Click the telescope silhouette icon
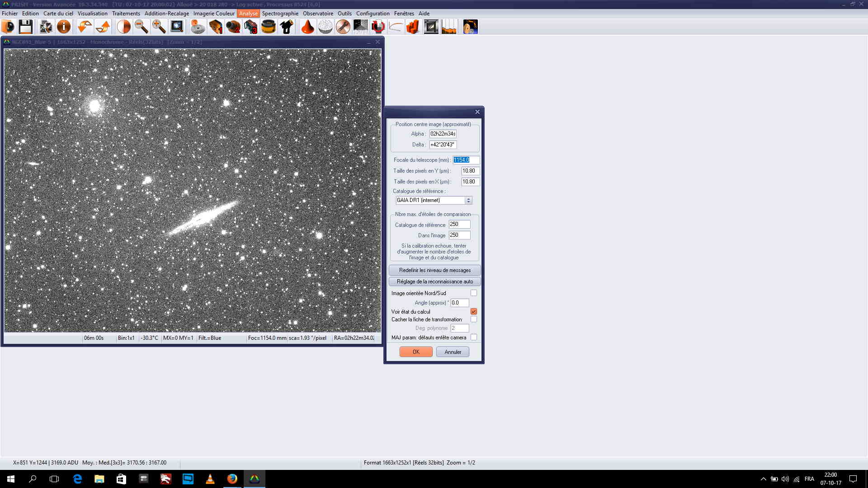 click(287, 27)
